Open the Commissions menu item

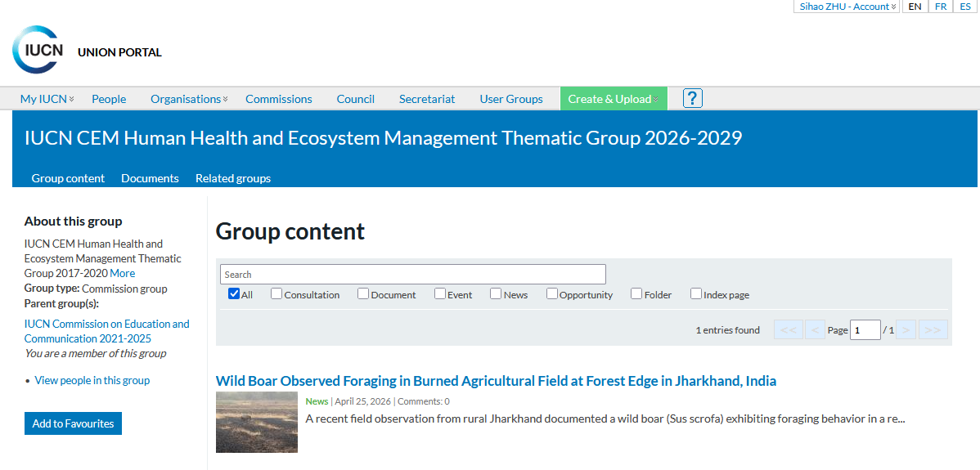point(279,99)
